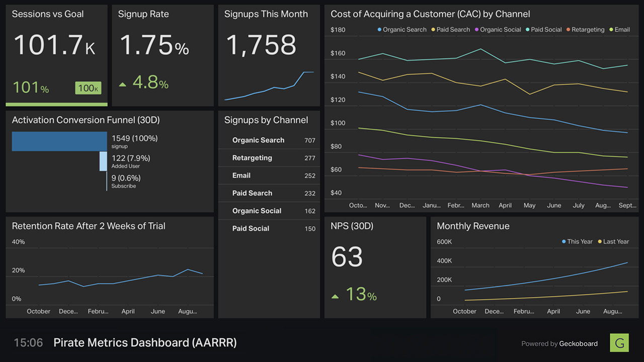Click the light blue Added User funnel bar
This screenshot has height=362, width=644.
[x=103, y=161]
